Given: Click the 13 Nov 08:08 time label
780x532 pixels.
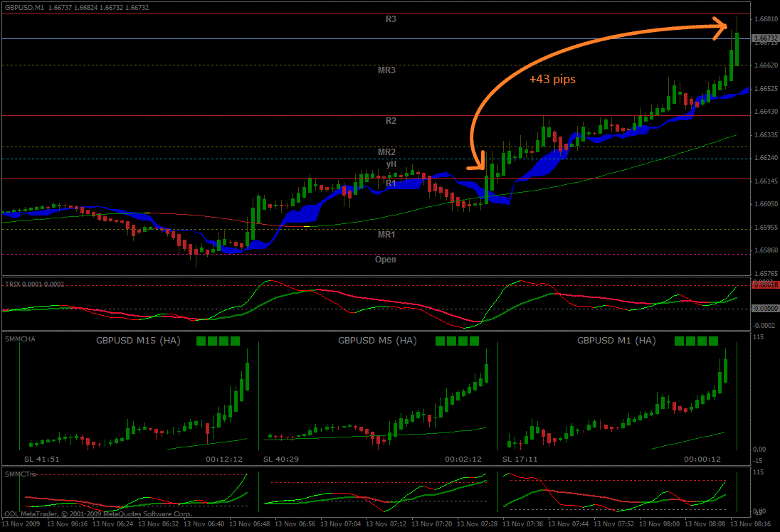Looking at the screenshot, I should [705, 523].
